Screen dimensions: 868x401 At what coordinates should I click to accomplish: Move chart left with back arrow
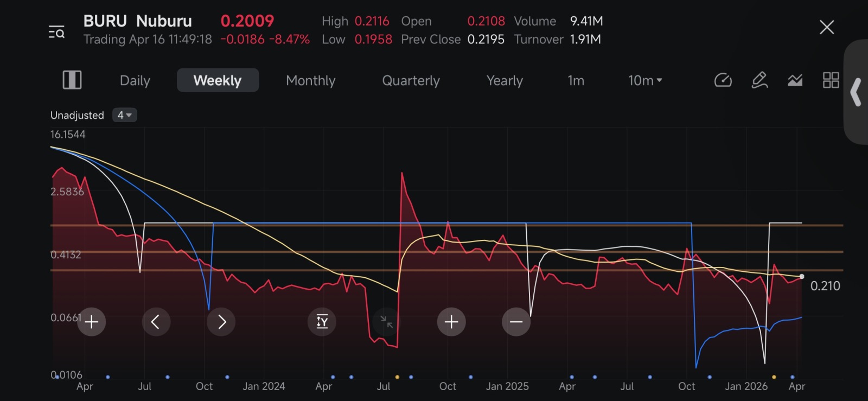point(156,322)
